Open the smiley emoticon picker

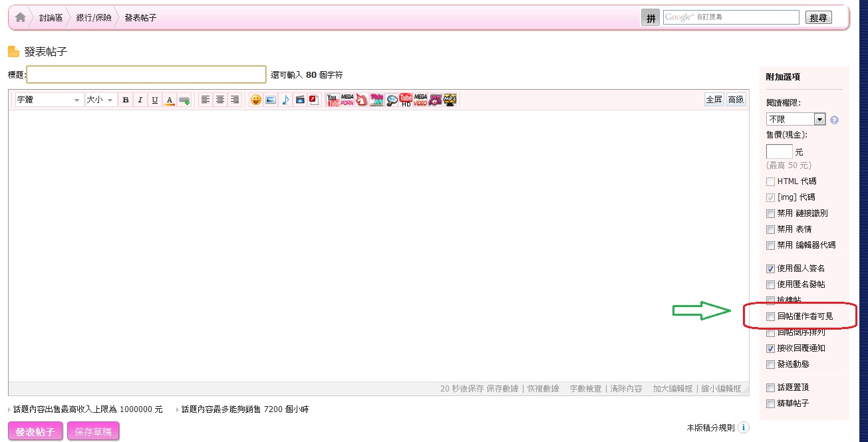tap(255, 100)
